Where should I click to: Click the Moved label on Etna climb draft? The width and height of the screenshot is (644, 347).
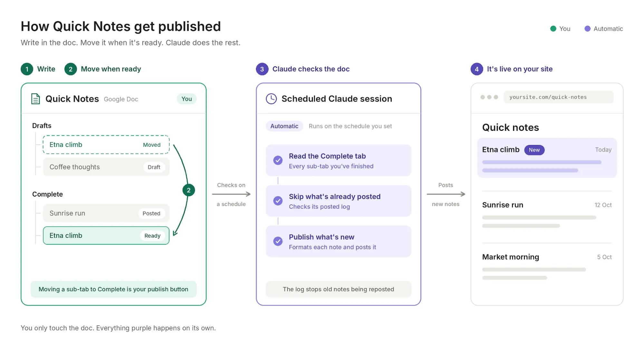[152, 145]
